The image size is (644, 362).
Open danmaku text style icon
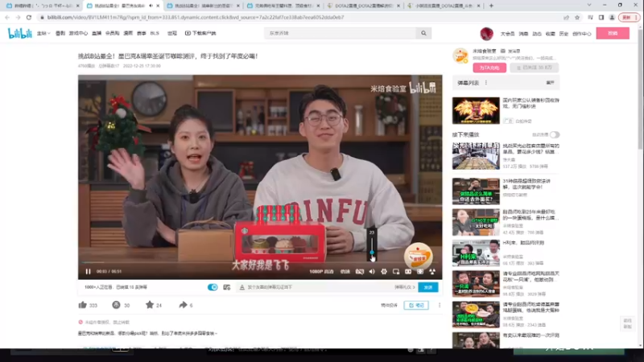pyautogui.click(x=242, y=287)
